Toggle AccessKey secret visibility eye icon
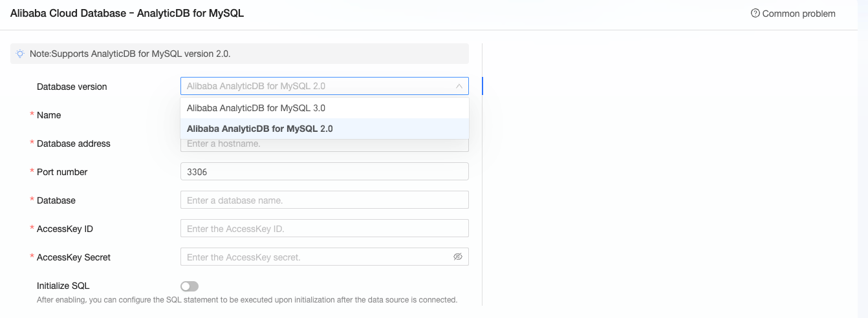 pyautogui.click(x=458, y=257)
